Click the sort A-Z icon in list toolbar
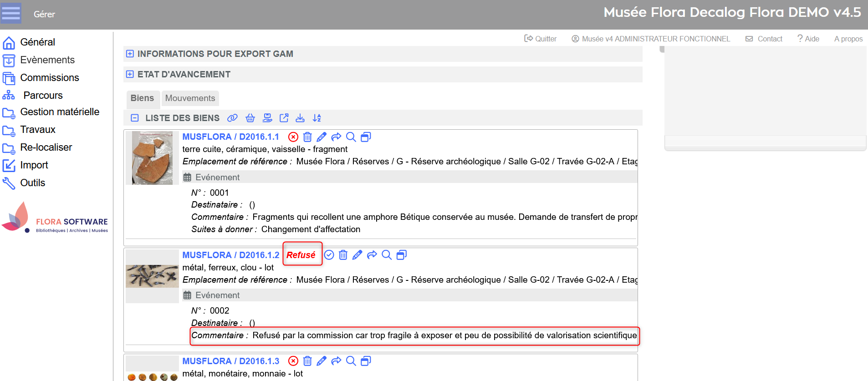This screenshot has width=868, height=381. point(317,118)
